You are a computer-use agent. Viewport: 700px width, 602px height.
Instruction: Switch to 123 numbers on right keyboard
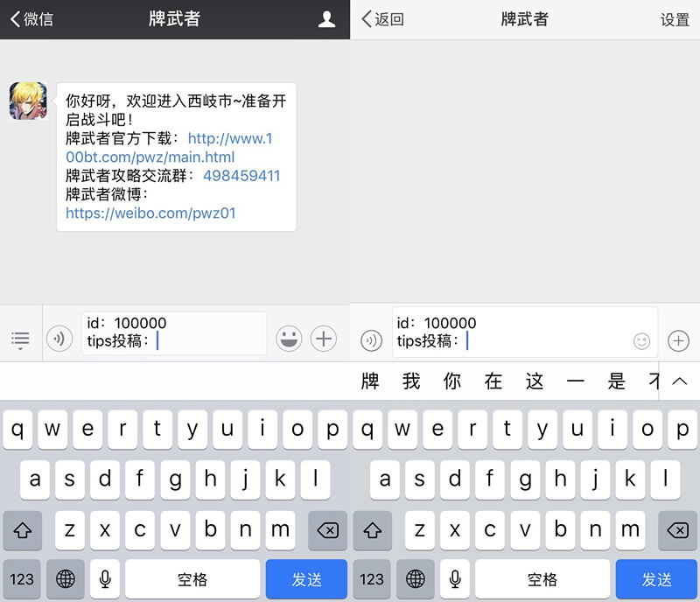(372, 579)
